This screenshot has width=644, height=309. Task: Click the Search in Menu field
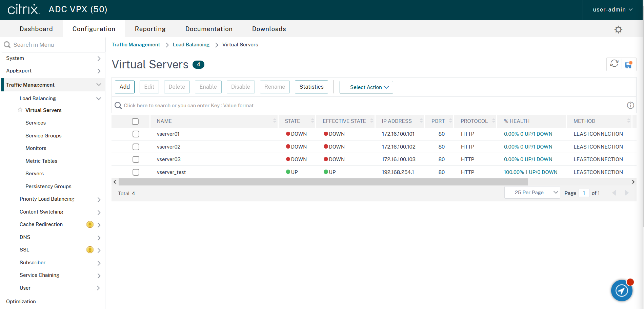[x=54, y=45]
